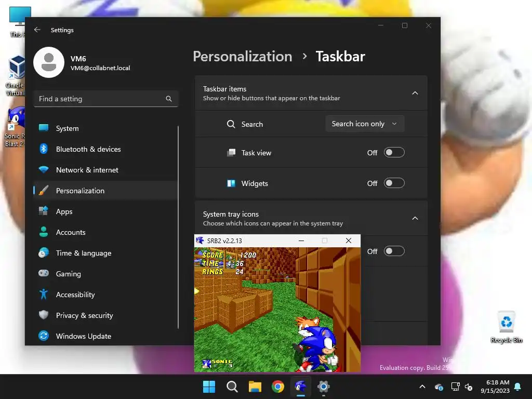Image resolution: width=532 pixels, height=399 pixels.
Task: Click the SRB2 v2.2.13 title bar icon
Action: tap(200, 241)
